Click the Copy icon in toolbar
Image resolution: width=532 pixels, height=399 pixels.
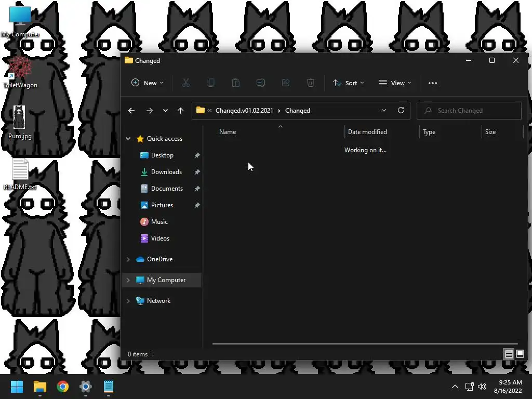point(211,83)
